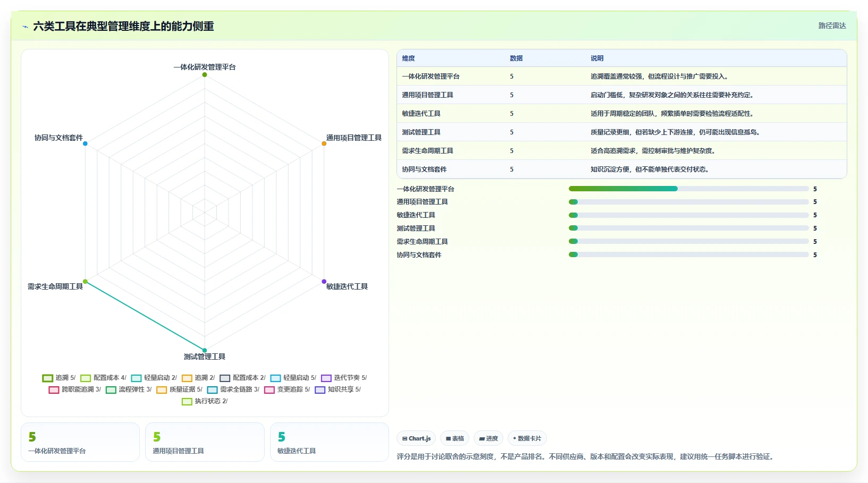
Task: Click the radar axis label 一体化研发管理平台
Action: 205,67
